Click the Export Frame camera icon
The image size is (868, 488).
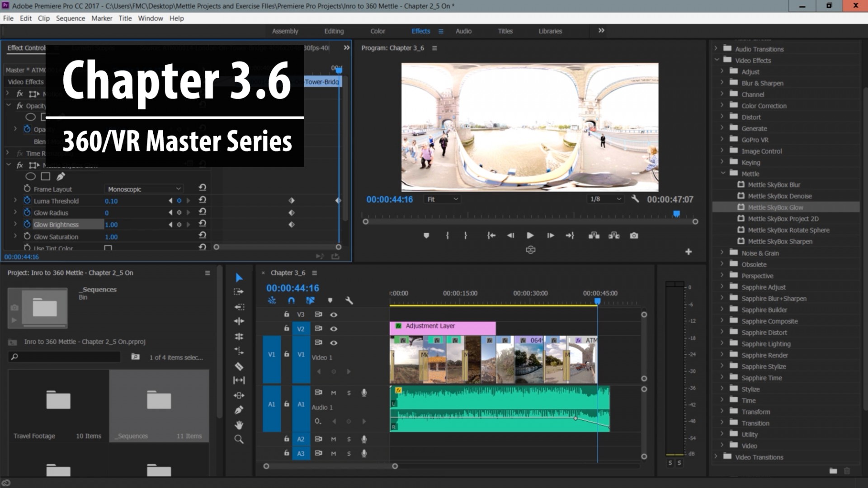click(634, 235)
